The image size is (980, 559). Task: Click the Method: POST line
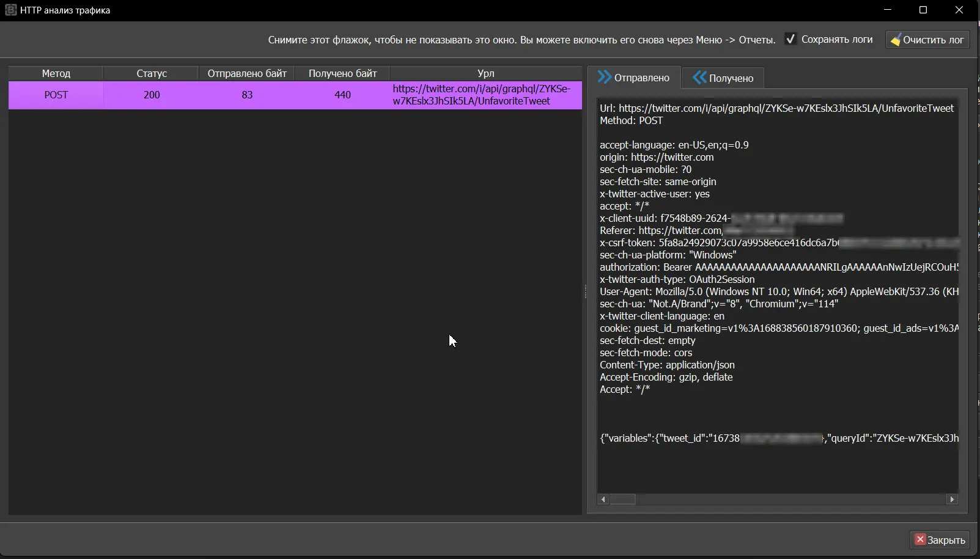click(631, 120)
